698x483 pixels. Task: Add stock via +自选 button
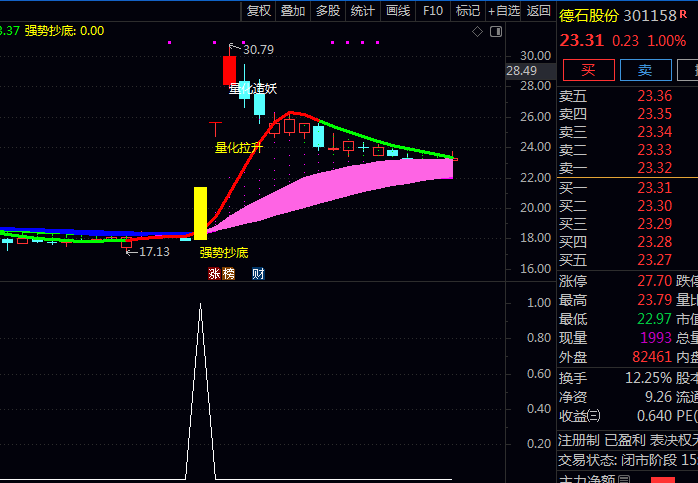pyautogui.click(x=503, y=11)
